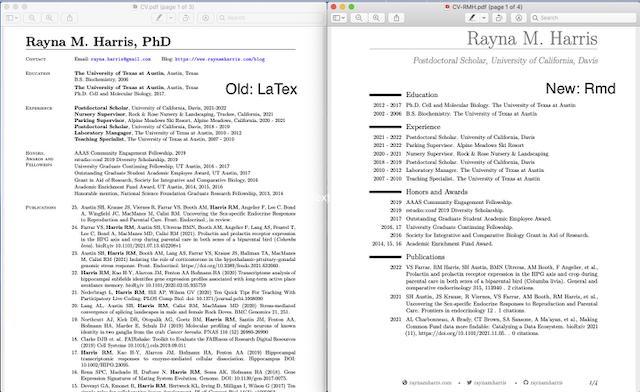Open raynamharris GitHub footer link
Image resolution: width=640 pixels, height=392 pixels.
pyautogui.click(x=546, y=383)
